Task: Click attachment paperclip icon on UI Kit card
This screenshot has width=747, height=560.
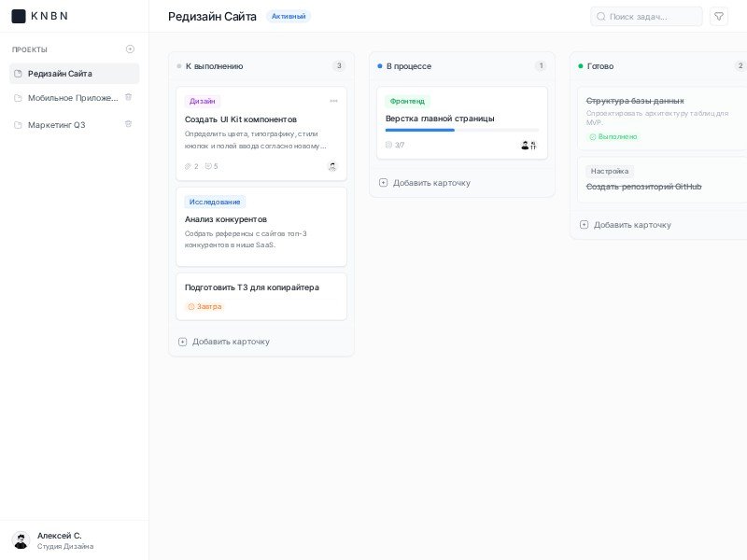Action: tap(188, 166)
